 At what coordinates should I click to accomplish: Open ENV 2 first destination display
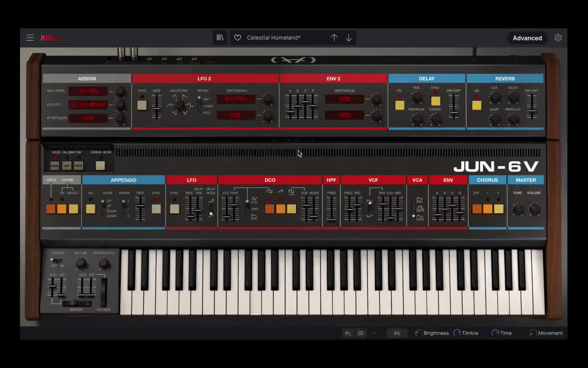[x=344, y=99]
